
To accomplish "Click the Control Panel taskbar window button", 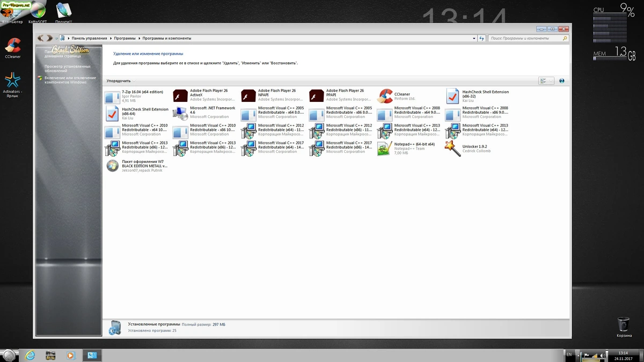I will (92, 355).
